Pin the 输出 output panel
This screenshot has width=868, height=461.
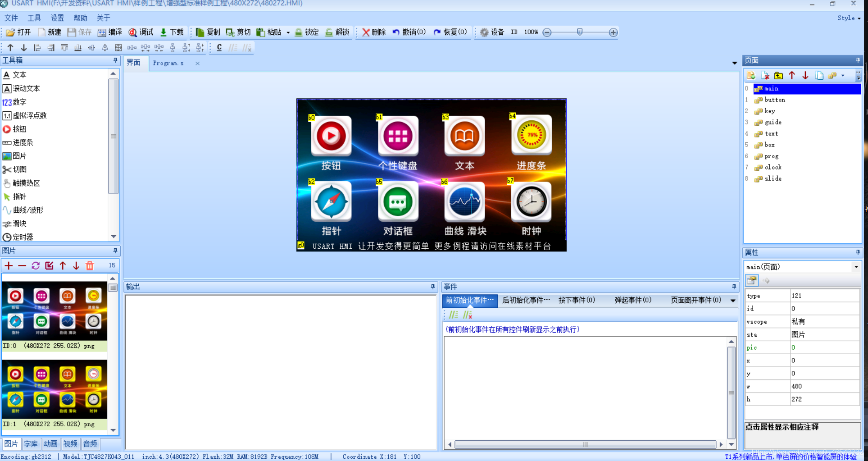[433, 286]
